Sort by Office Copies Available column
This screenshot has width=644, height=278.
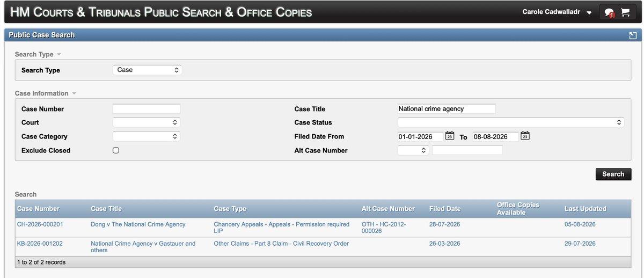[518, 209]
